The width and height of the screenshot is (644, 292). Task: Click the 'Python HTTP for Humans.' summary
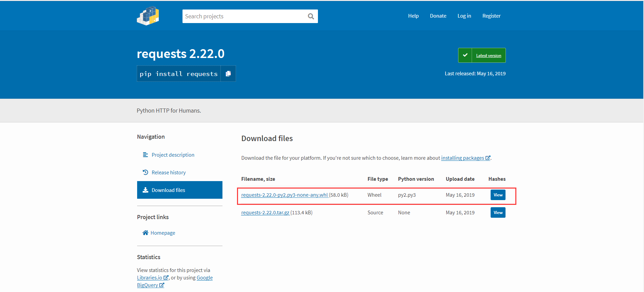pyautogui.click(x=169, y=111)
